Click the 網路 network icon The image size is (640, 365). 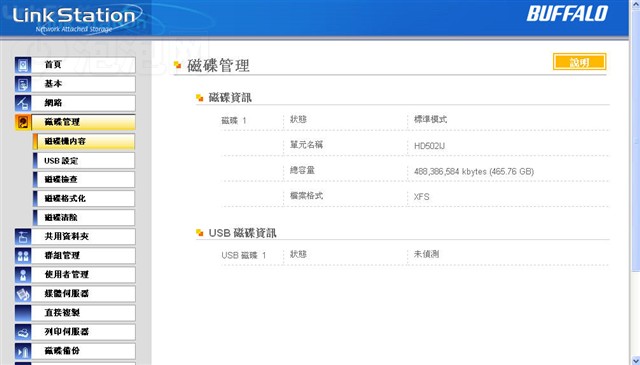click(x=23, y=103)
